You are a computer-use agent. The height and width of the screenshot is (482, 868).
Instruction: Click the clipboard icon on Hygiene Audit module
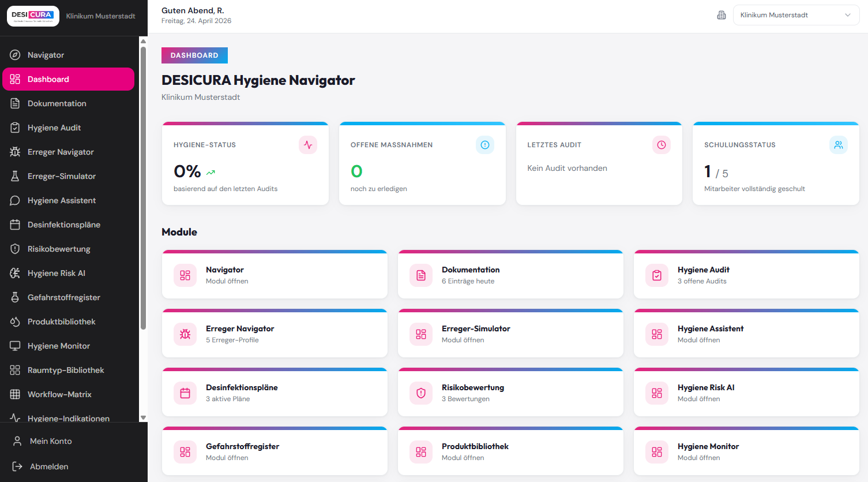[657, 275]
